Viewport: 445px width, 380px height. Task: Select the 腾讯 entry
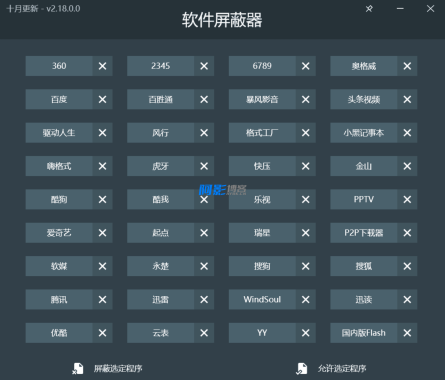[x=59, y=299]
